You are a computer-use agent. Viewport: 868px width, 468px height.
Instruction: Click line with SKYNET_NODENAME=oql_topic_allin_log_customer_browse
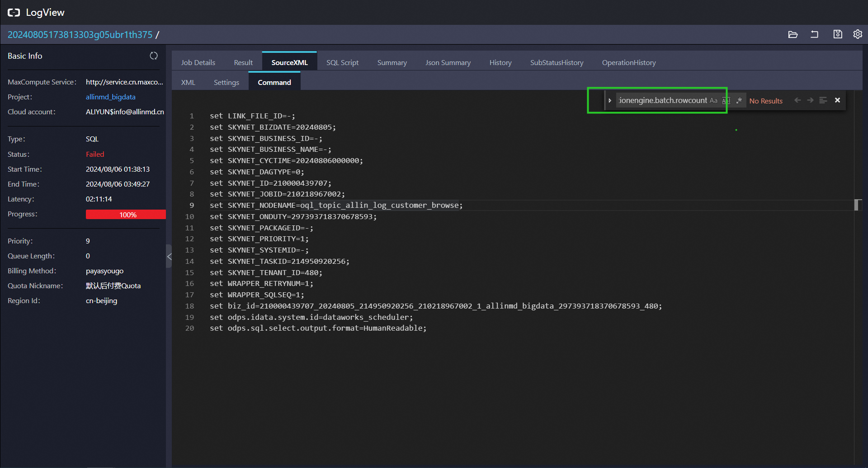(x=336, y=205)
